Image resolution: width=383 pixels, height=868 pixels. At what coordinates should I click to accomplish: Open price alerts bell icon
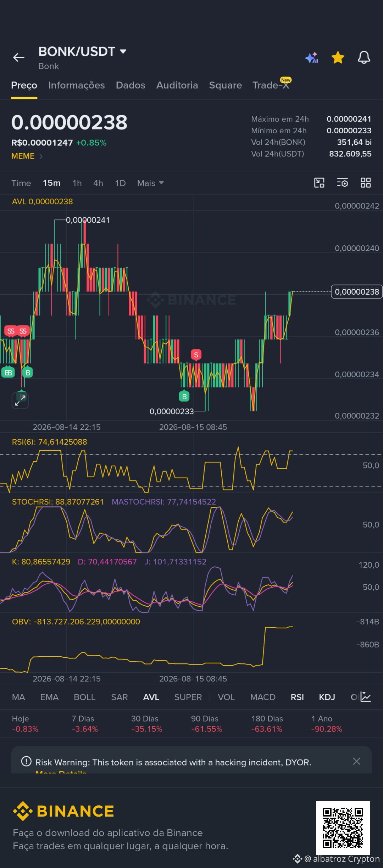click(364, 57)
